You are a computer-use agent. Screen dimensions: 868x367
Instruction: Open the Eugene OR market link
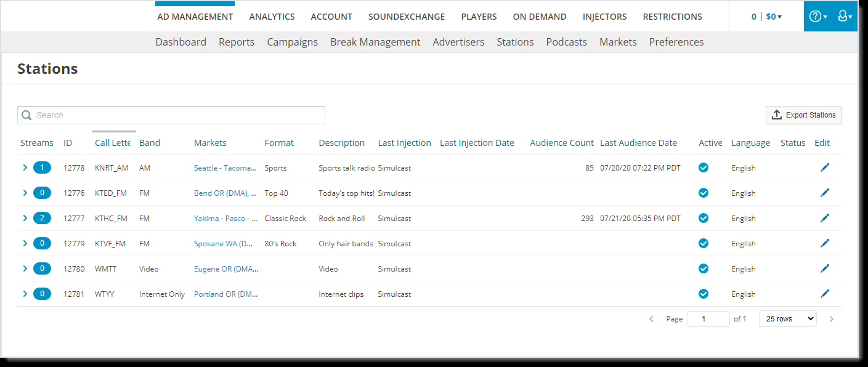click(225, 268)
